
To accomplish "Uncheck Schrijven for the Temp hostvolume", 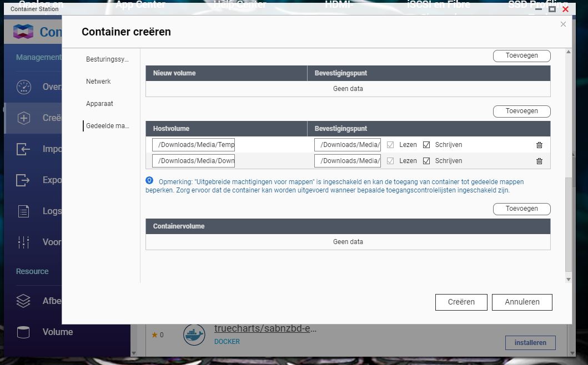I will (426, 145).
